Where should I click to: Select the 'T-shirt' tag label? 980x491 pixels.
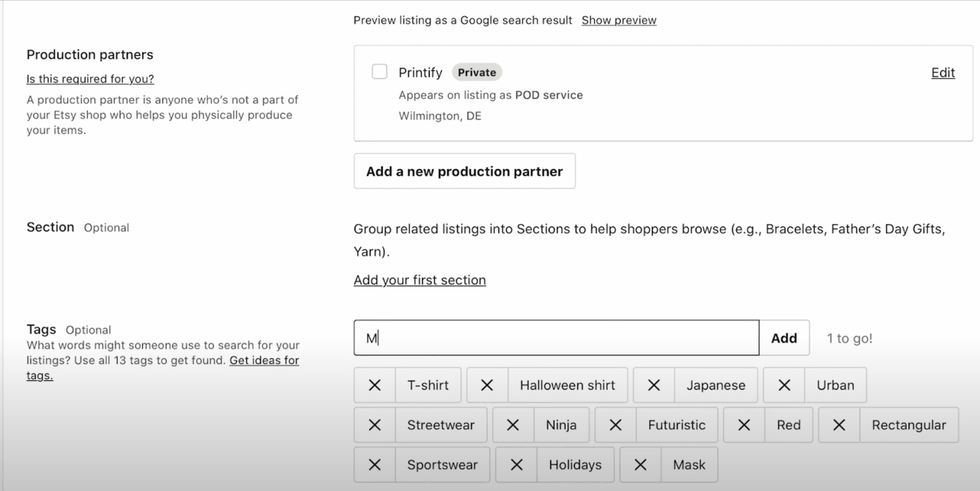point(427,385)
